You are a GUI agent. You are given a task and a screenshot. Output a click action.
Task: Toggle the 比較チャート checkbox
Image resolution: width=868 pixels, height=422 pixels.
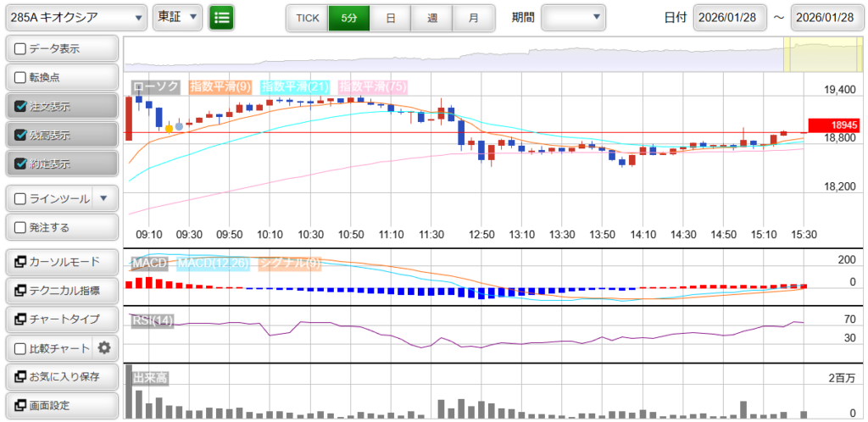20,348
